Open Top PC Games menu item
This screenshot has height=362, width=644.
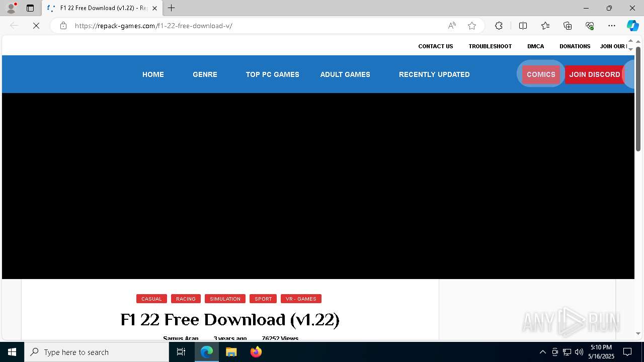point(272,74)
